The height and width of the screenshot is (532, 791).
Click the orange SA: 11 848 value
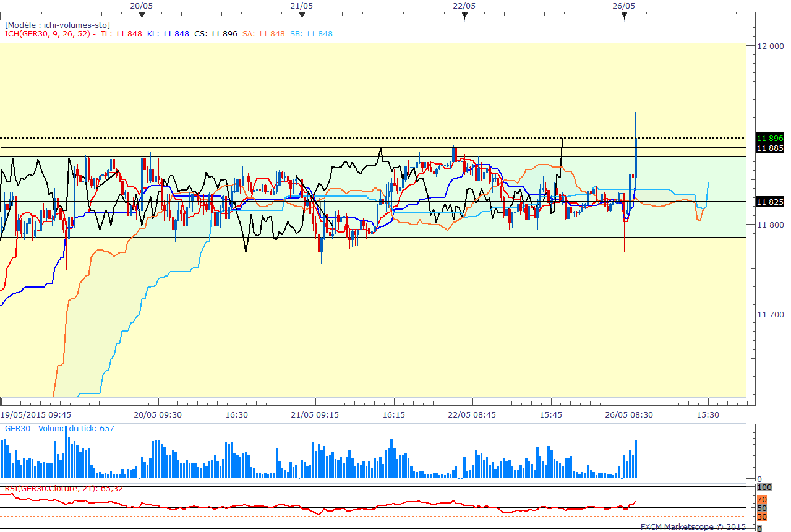point(263,33)
